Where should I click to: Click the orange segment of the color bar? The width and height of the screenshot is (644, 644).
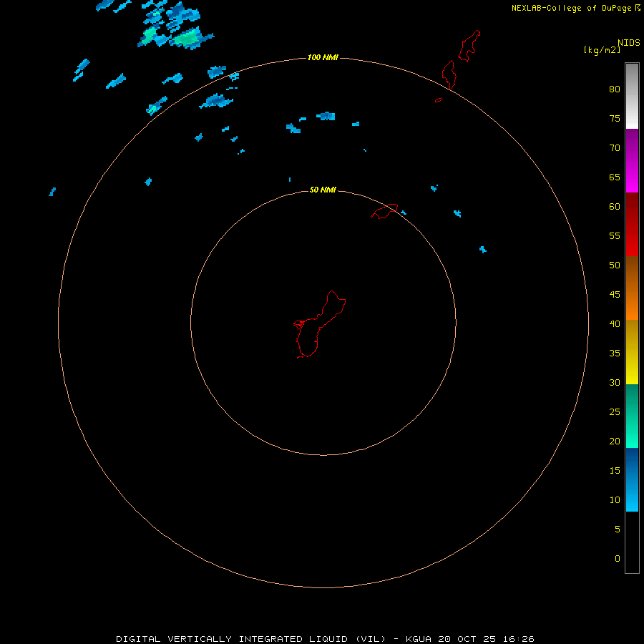[632, 288]
